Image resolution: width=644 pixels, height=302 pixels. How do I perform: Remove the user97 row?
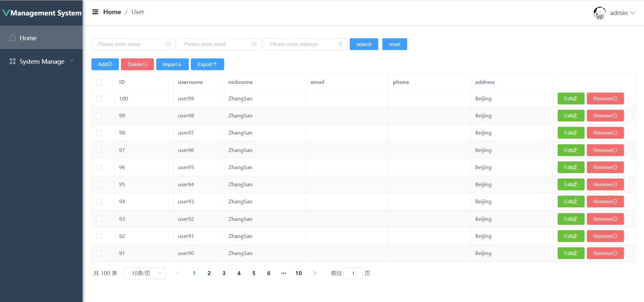[x=605, y=133]
